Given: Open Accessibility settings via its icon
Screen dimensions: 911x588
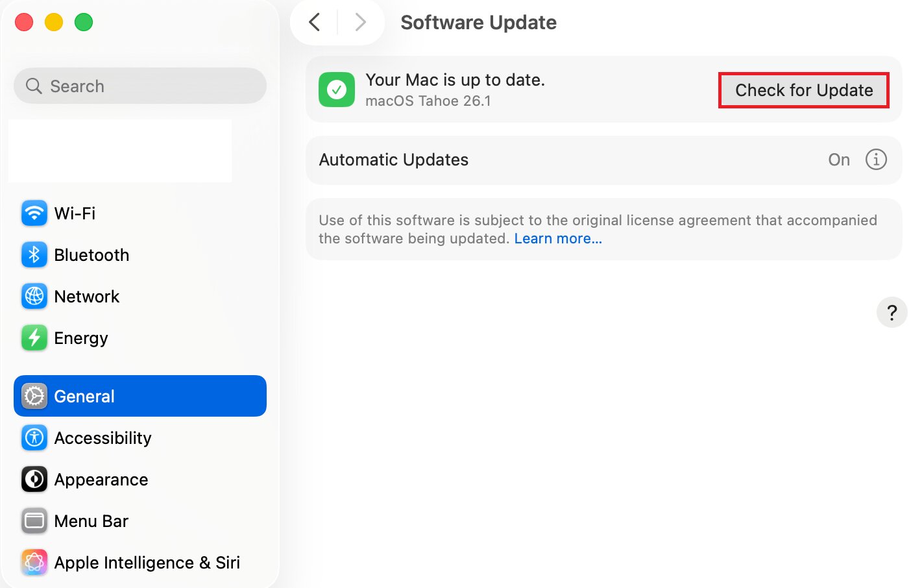Looking at the screenshot, I should (x=34, y=437).
